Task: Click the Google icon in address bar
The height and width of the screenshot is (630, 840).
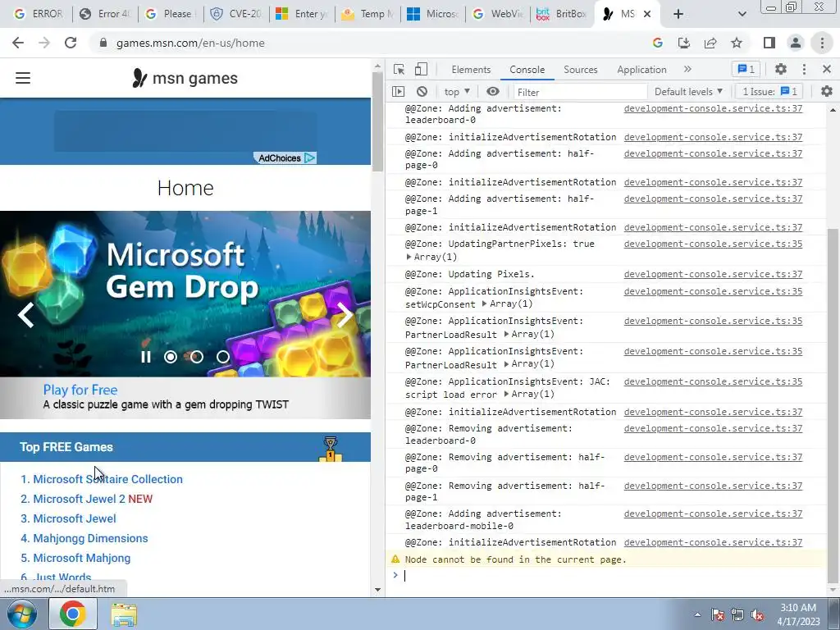Action: (657, 43)
